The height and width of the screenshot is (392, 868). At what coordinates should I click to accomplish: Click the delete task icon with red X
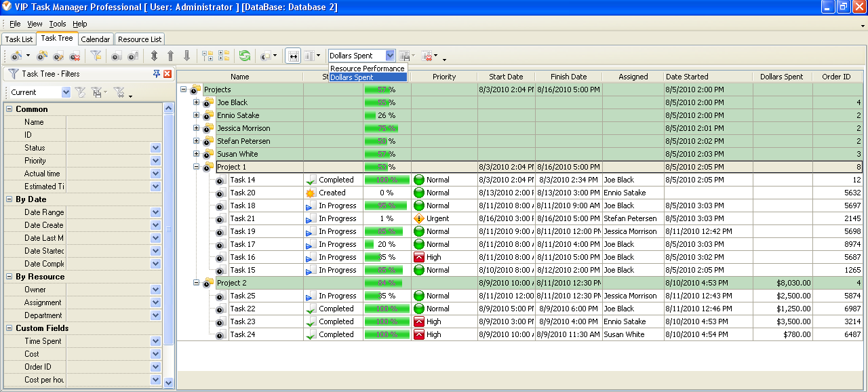coord(75,56)
